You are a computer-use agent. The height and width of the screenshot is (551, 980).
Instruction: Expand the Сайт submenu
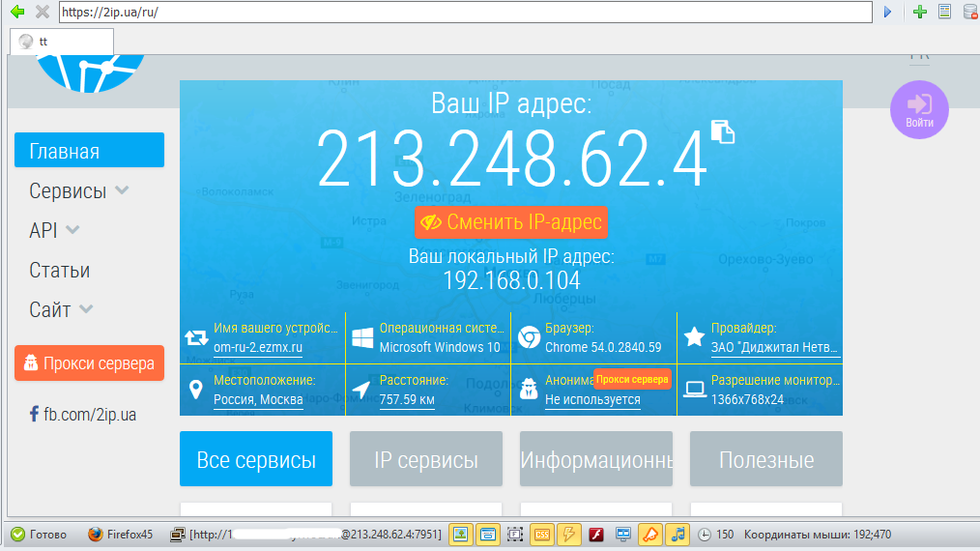point(61,310)
